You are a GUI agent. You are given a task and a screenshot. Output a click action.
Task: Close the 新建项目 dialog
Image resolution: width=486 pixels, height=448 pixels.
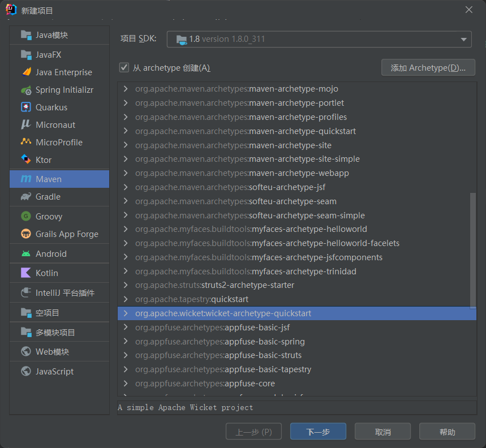(x=469, y=10)
